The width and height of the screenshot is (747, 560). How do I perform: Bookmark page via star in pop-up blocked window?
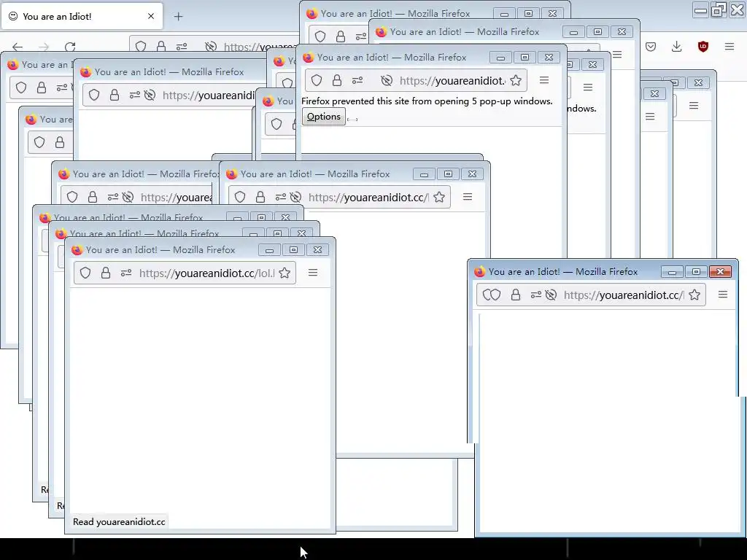click(516, 80)
